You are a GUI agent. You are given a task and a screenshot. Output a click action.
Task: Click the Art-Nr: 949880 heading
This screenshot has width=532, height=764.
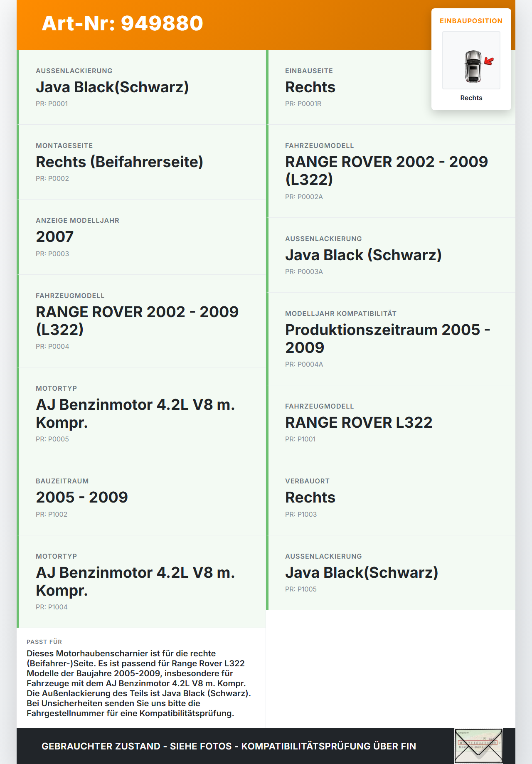click(123, 23)
